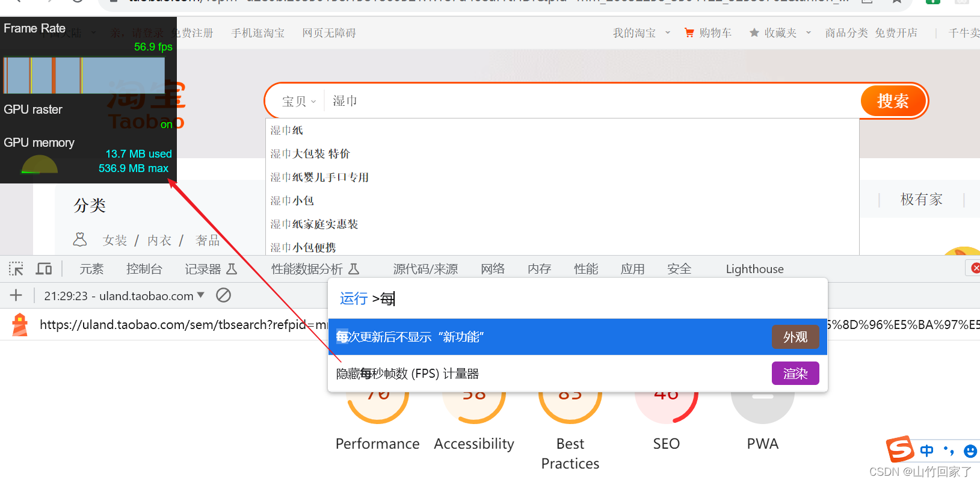Viewport: 980px width, 483px height.
Task: Choose suggestion 湿巾大包装 特价
Action: point(562,154)
